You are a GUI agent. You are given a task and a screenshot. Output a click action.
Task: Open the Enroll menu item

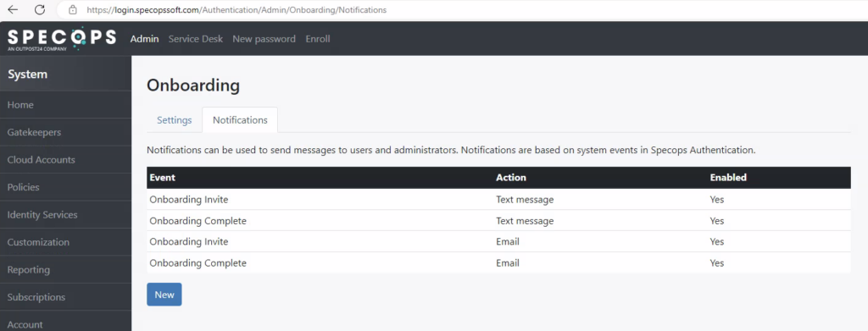318,39
